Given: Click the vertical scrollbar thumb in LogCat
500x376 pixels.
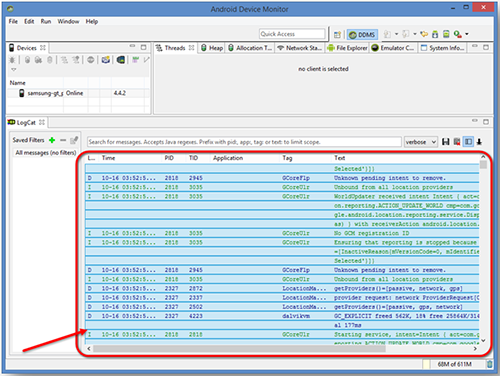Looking at the screenshot, I should point(483,164).
